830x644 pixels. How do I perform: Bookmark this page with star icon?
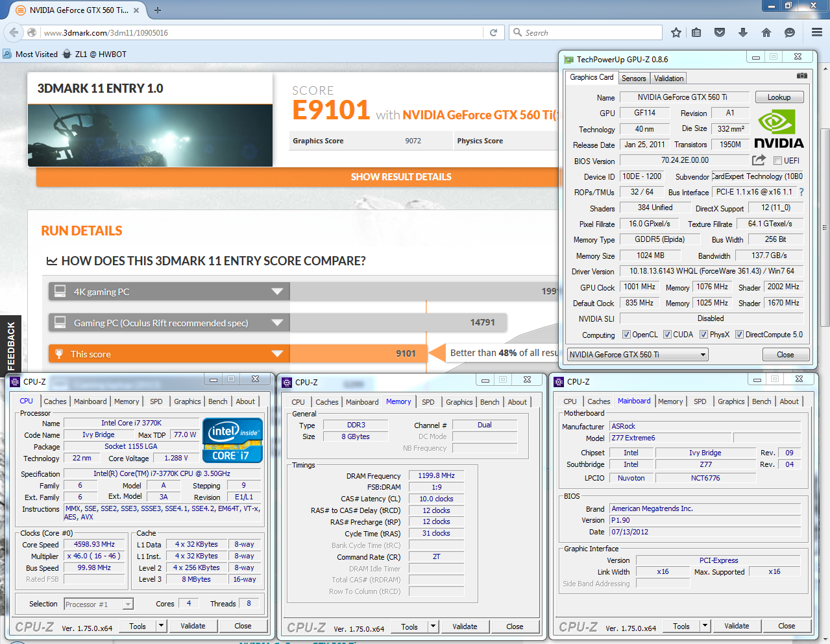pos(676,32)
